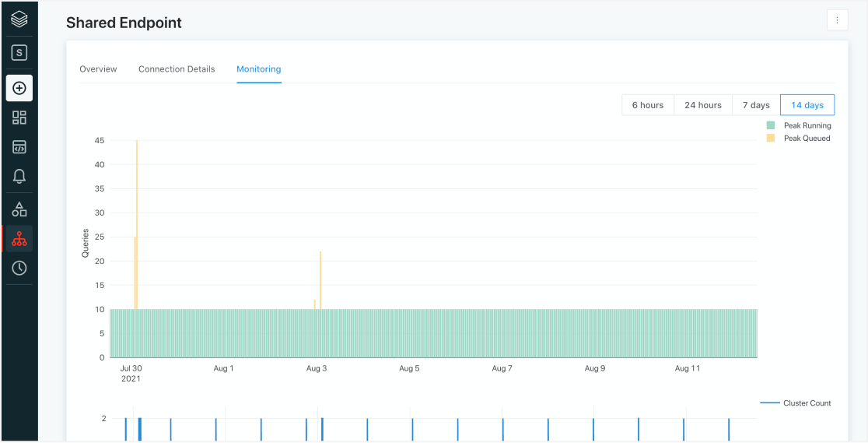Select the red Endpoints sidebar icon
This screenshot has width=868, height=443.
pos(19,239)
